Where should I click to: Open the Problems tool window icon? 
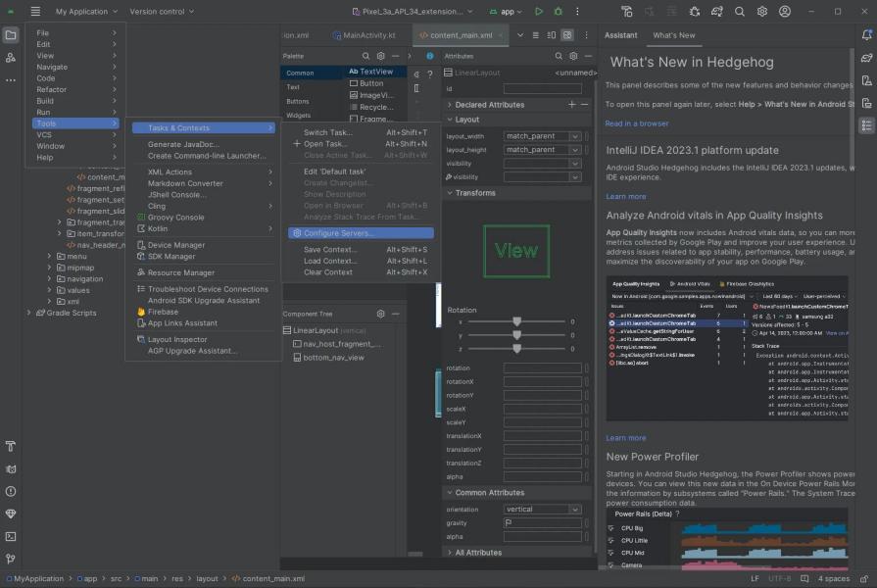(11, 492)
